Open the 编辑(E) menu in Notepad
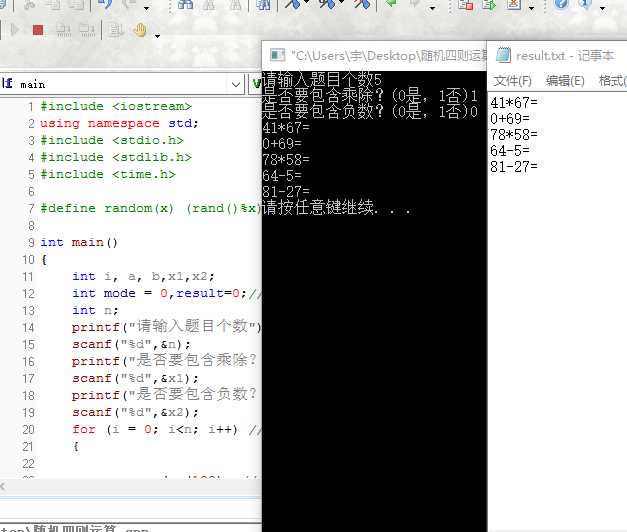 coord(565,81)
